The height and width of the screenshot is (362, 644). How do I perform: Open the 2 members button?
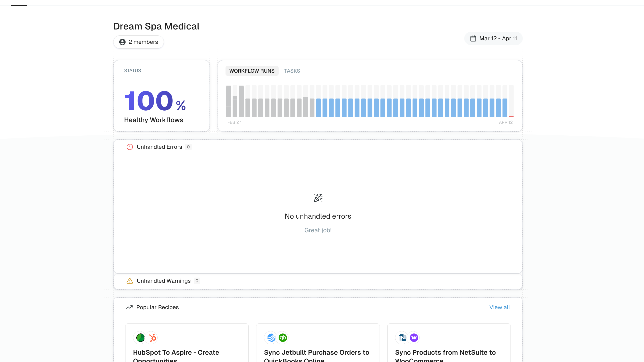coord(138,42)
